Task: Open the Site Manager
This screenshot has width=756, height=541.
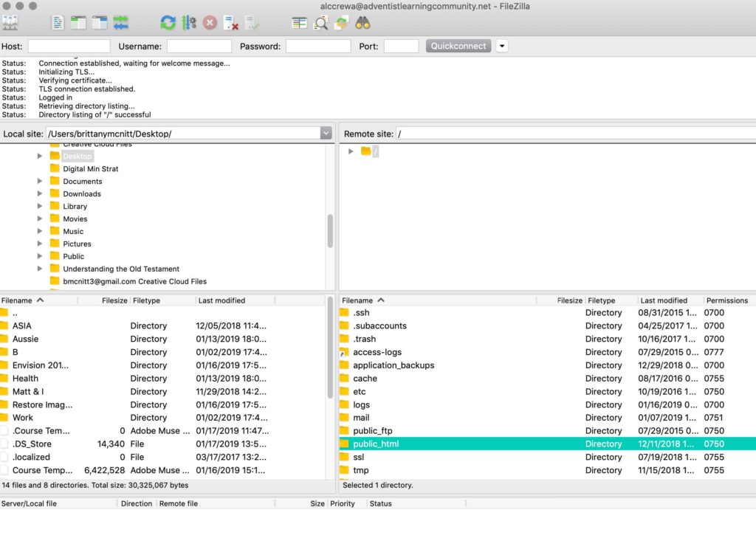Action: pos(10,23)
